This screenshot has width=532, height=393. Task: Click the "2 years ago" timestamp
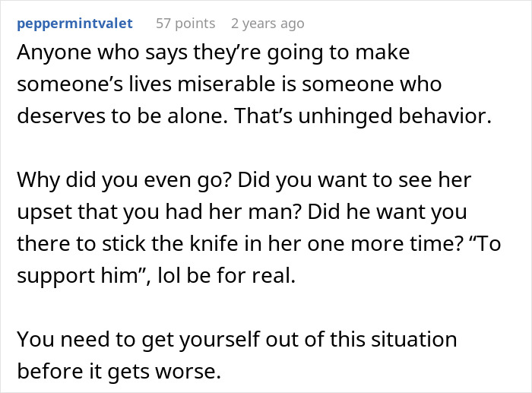(x=267, y=24)
